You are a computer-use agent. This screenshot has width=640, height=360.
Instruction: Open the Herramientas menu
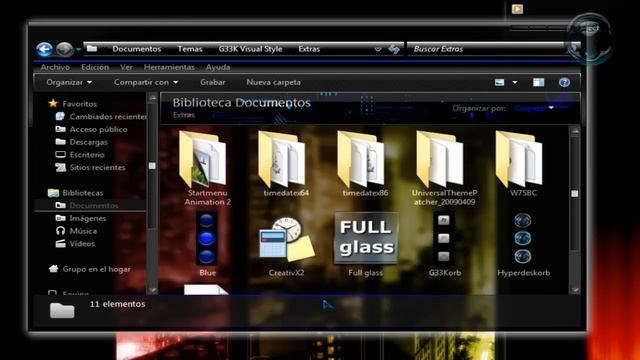click(169, 67)
